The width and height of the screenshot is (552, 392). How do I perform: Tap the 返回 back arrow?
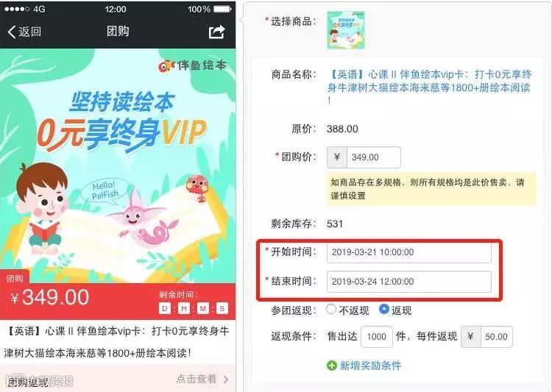(12, 32)
